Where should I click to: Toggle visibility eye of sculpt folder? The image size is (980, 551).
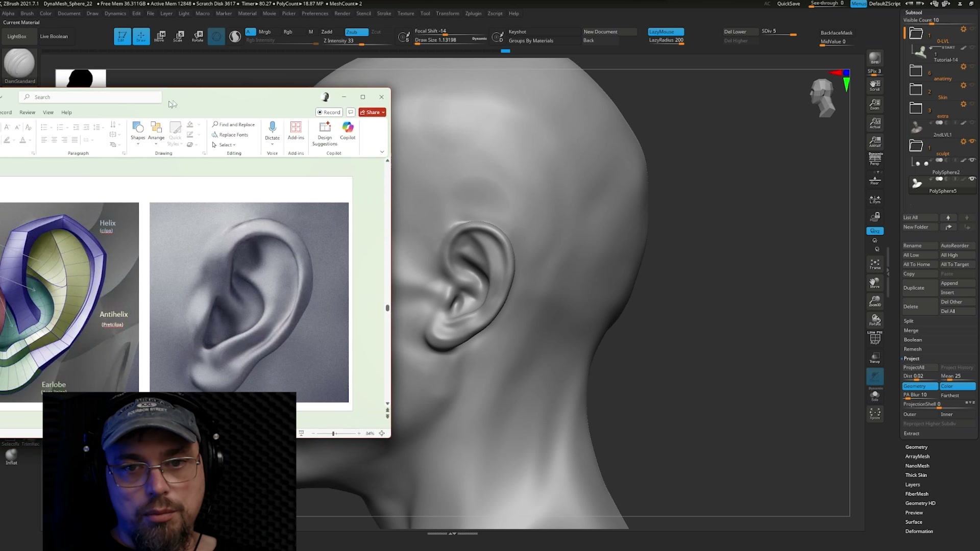[972, 141]
